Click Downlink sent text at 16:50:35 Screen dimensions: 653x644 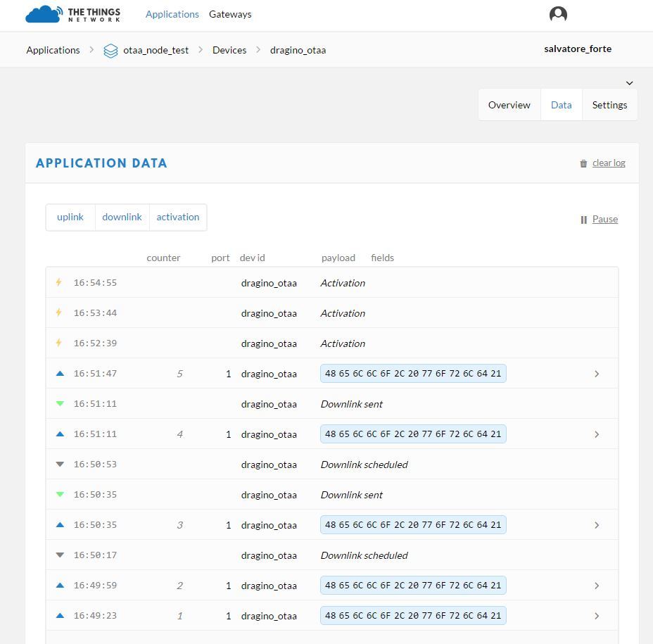352,495
